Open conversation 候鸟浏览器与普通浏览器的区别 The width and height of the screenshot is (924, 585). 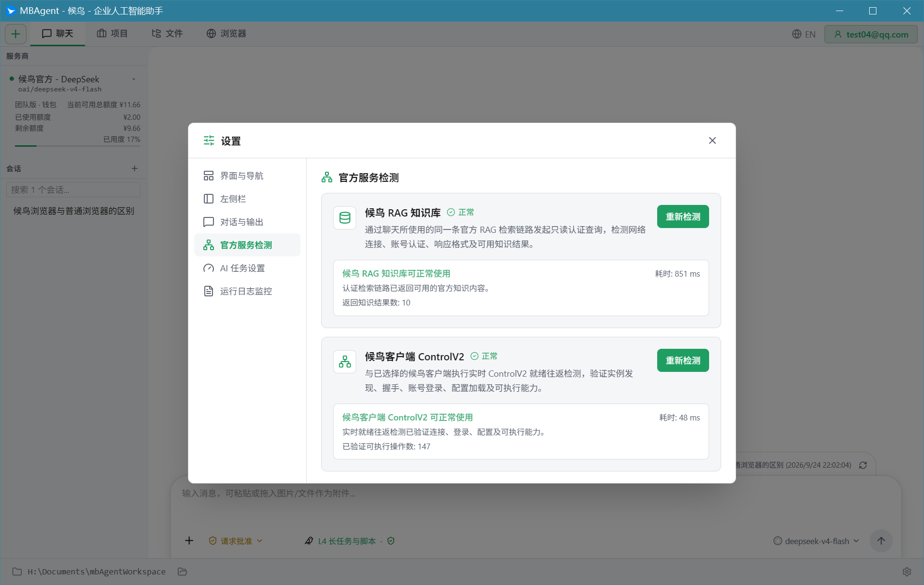tap(74, 211)
